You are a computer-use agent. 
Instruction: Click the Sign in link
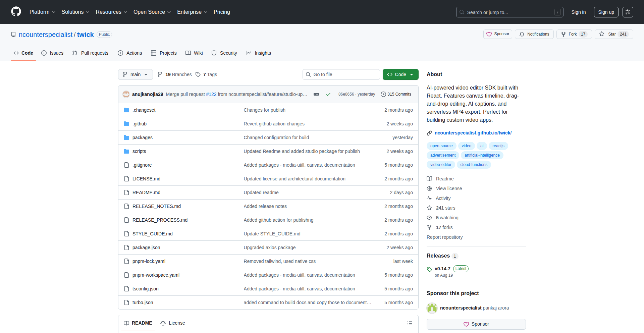579,12
